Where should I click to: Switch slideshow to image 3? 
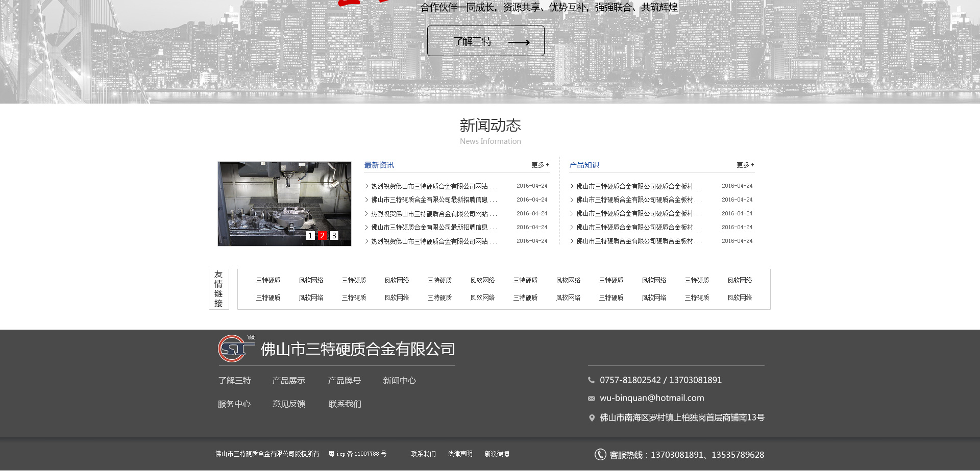point(334,236)
